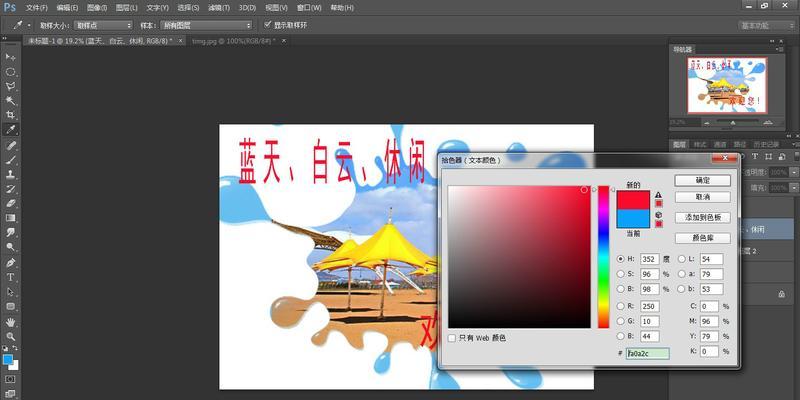Image resolution: width=800 pixels, height=400 pixels.
Task: Select the Eyedropper tool in the toolbox
Action: [x=10, y=129]
